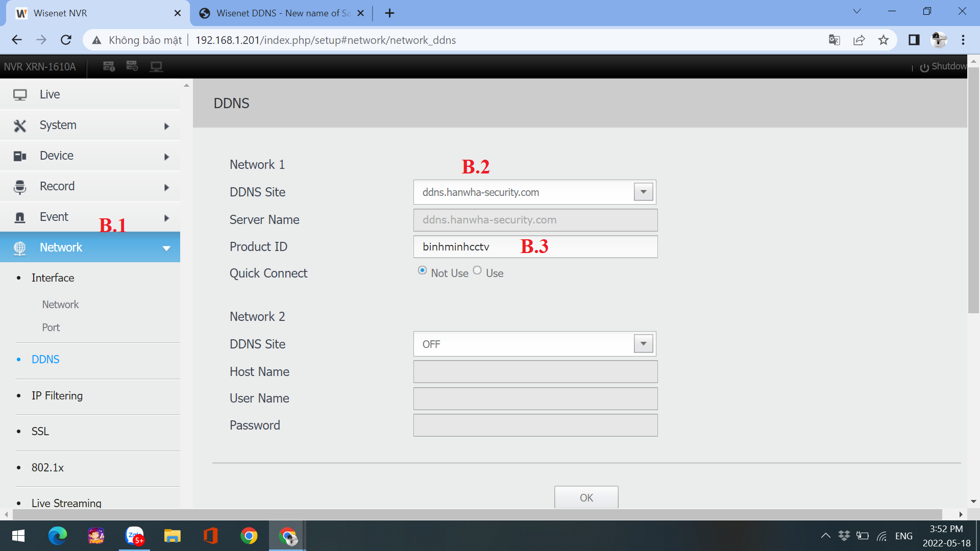Bookmark this page with the star icon
Viewport: 980px width, 551px height.
point(884,40)
